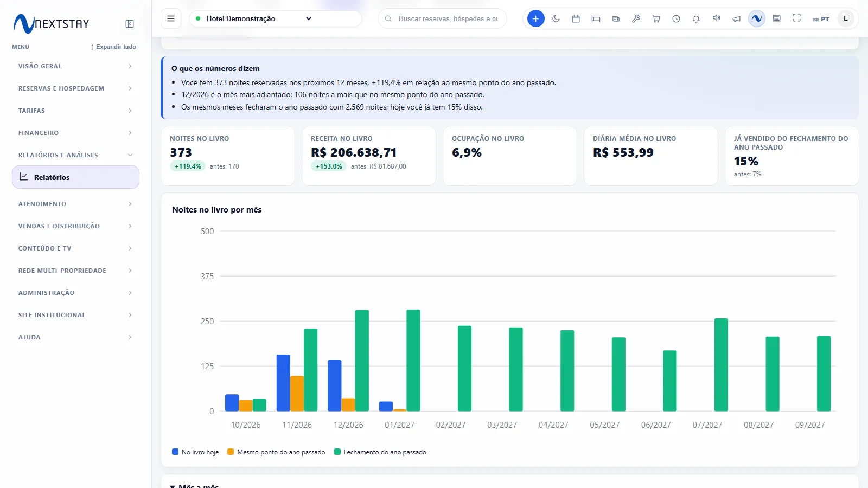This screenshot has width=868, height=488.
Task: Click Expandir tudo in the menu
Action: pyautogui.click(x=113, y=47)
